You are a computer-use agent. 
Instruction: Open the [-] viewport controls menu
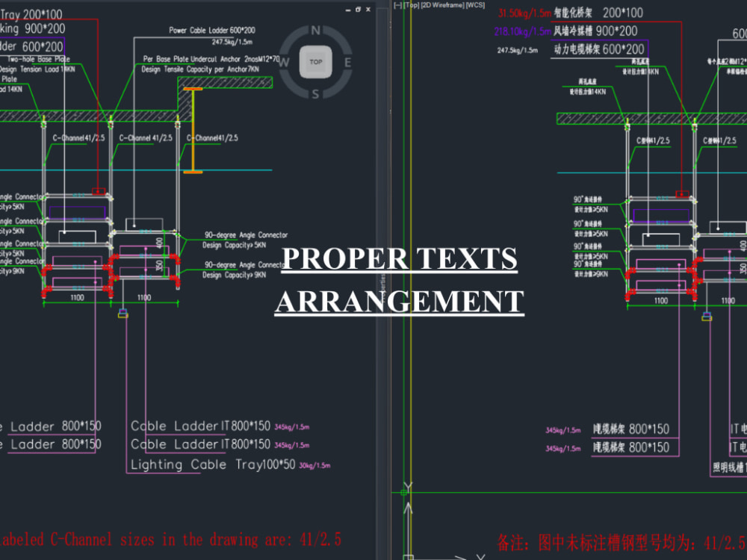(398, 5)
